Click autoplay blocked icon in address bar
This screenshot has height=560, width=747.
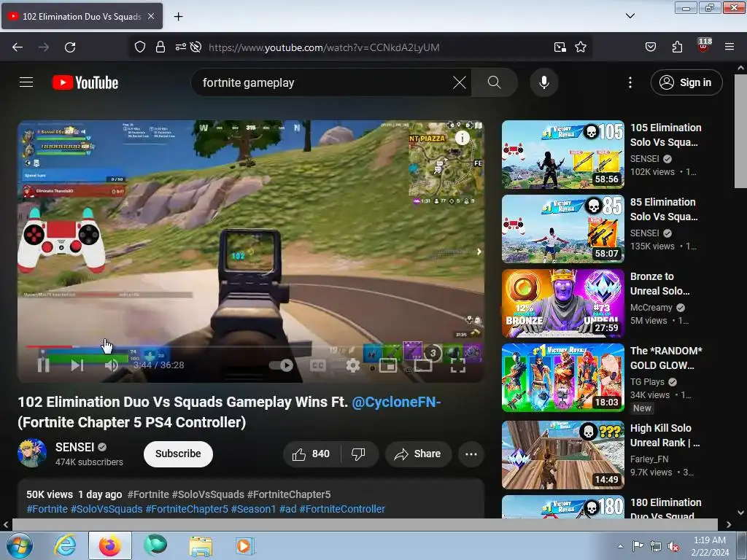tap(196, 47)
